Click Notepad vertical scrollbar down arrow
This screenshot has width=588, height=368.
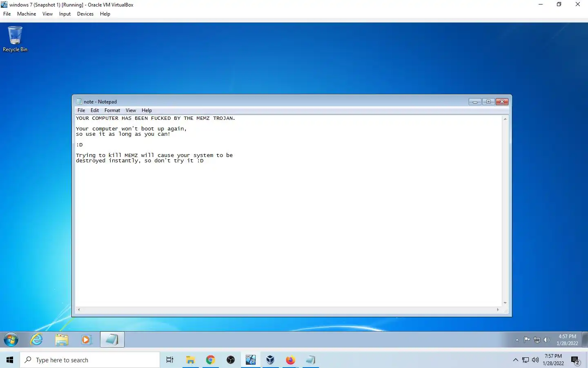click(505, 303)
